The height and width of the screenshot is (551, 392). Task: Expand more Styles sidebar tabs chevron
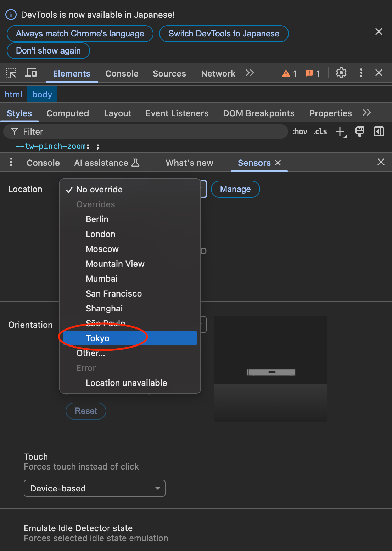coord(367,113)
